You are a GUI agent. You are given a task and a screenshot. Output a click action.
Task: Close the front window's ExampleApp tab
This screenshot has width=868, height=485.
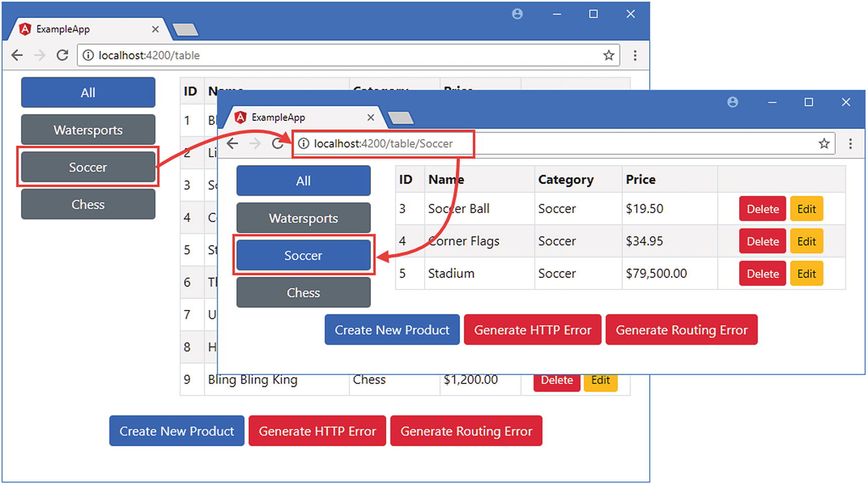(x=371, y=117)
